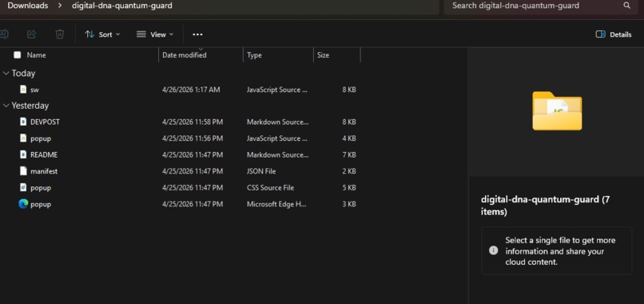Click the Search digital-dna-quantum-guard field
644x304 pixels.
click(x=542, y=6)
